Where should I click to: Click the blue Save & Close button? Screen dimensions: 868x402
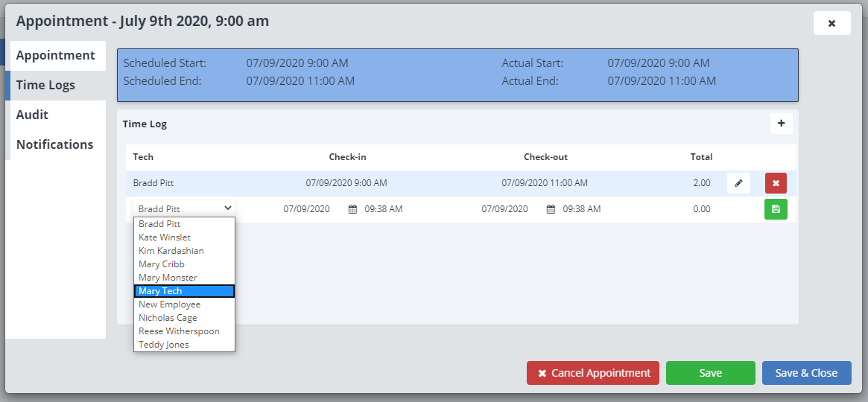pyautogui.click(x=806, y=373)
